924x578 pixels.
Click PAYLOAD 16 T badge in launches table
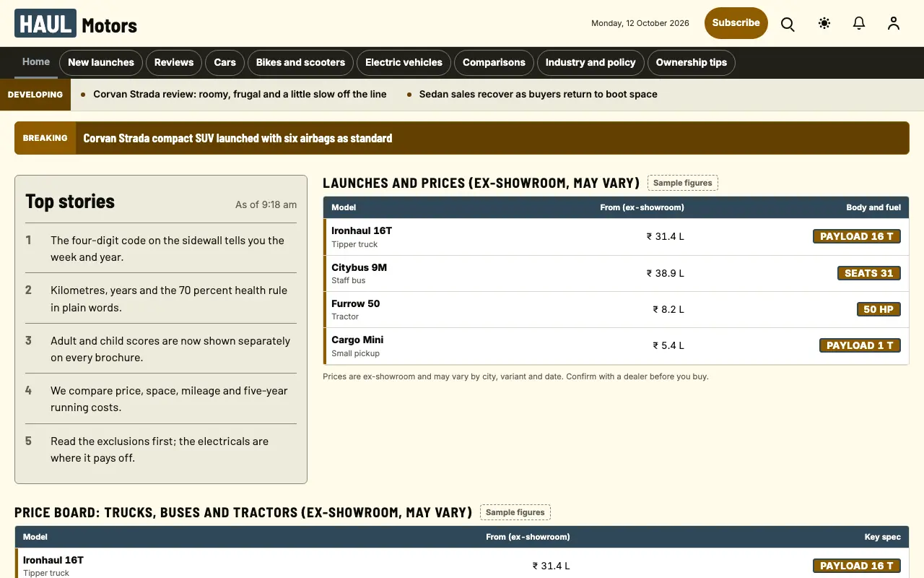coord(857,236)
